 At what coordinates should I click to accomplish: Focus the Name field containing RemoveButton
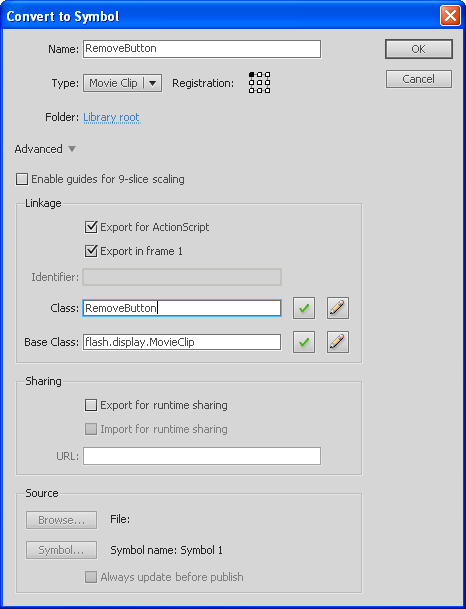coord(202,49)
